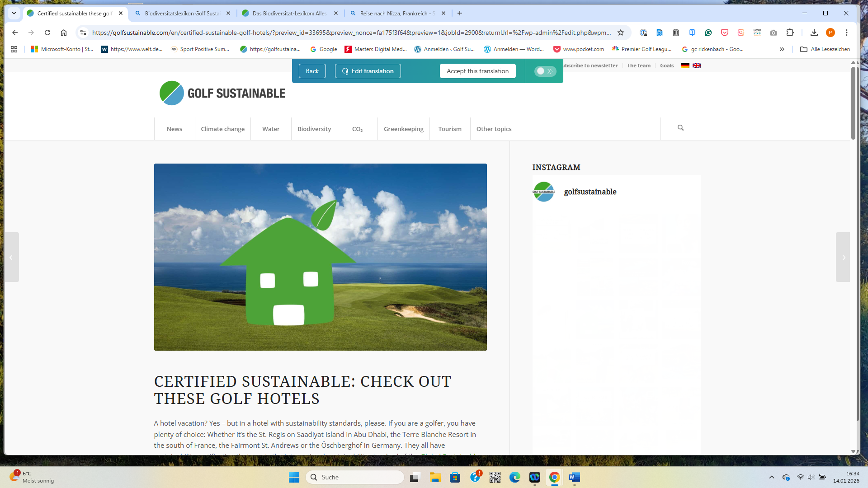Open the Biodiversity menu item
The width and height of the screenshot is (868, 488).
pyautogui.click(x=314, y=129)
